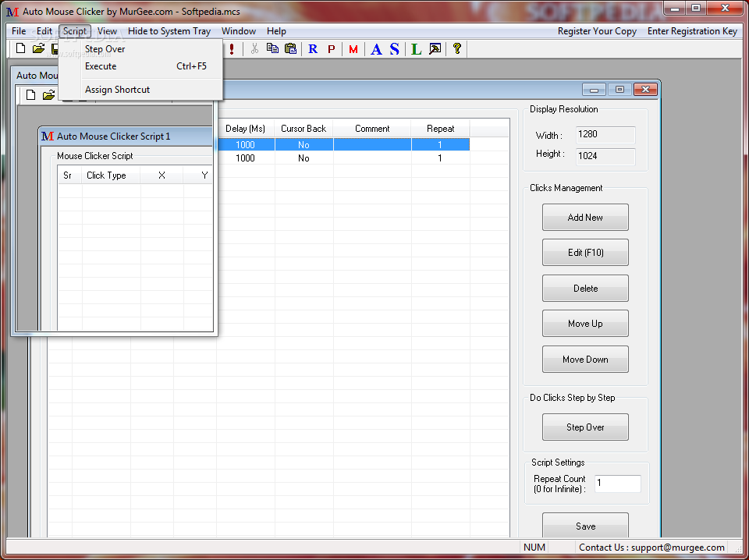Screen dimensions: 749x560
Task: Open the Help menu
Action: 276,31
